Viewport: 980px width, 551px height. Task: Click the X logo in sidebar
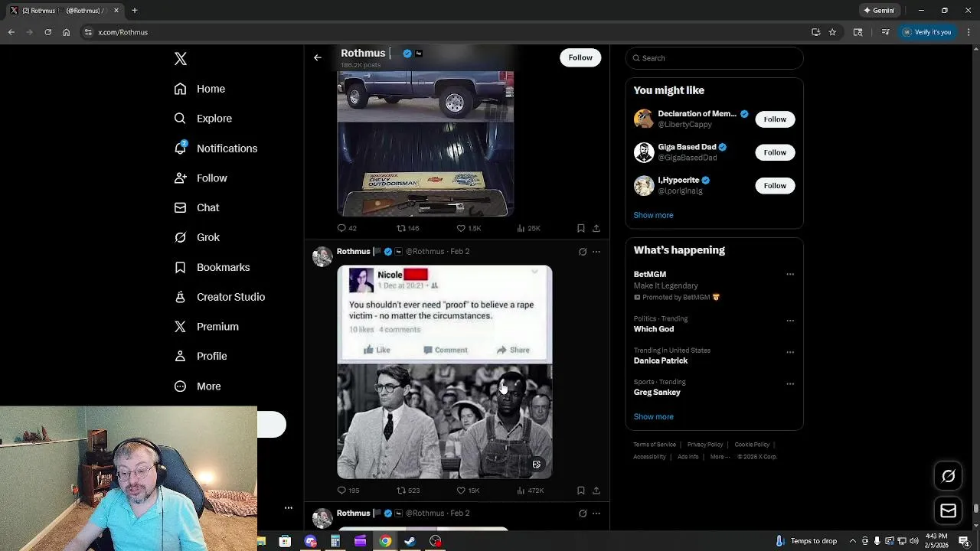[181, 59]
